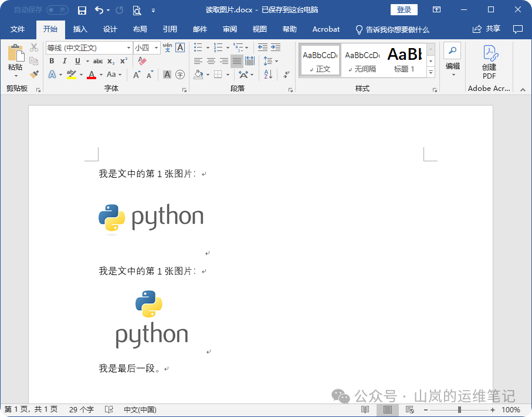The width and height of the screenshot is (532, 417).
Task: Toggle Bold formatting
Action: point(52,61)
